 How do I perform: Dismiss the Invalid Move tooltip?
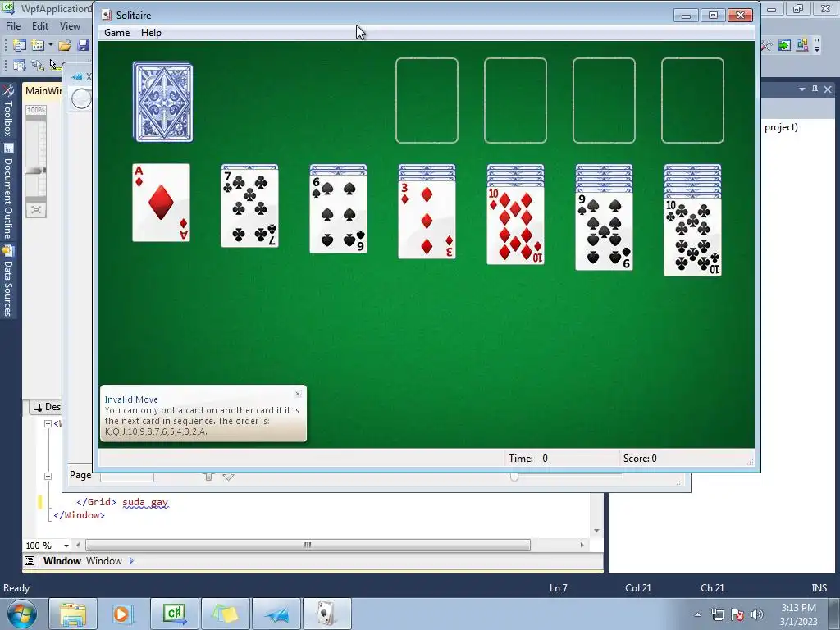[298, 394]
